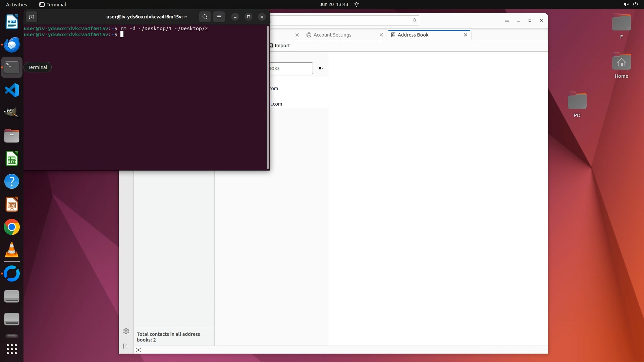Viewport: 644px width, 362px height.
Task: Close the Account Settings tab
Action: point(381,35)
